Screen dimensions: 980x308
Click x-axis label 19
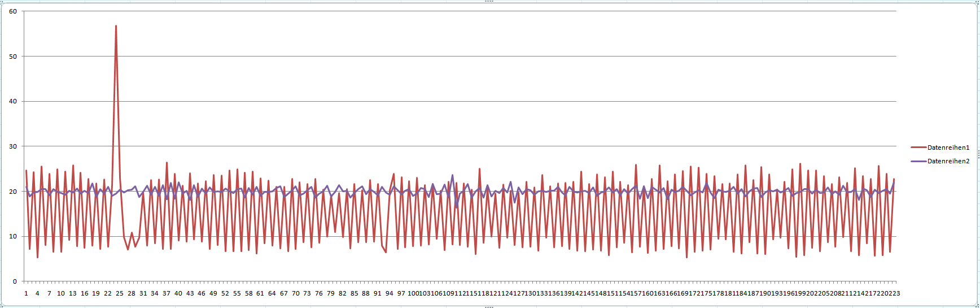[96, 293]
